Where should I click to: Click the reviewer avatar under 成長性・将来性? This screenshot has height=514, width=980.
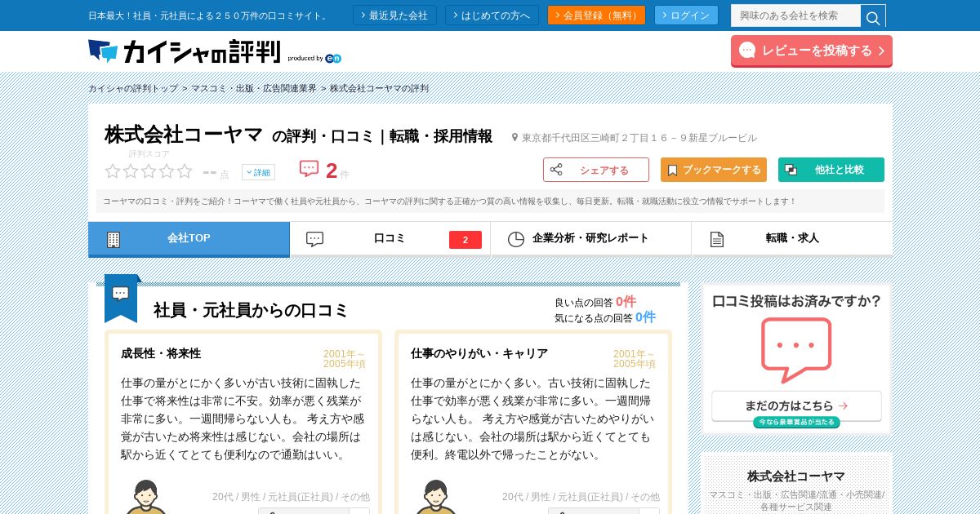coord(145,497)
